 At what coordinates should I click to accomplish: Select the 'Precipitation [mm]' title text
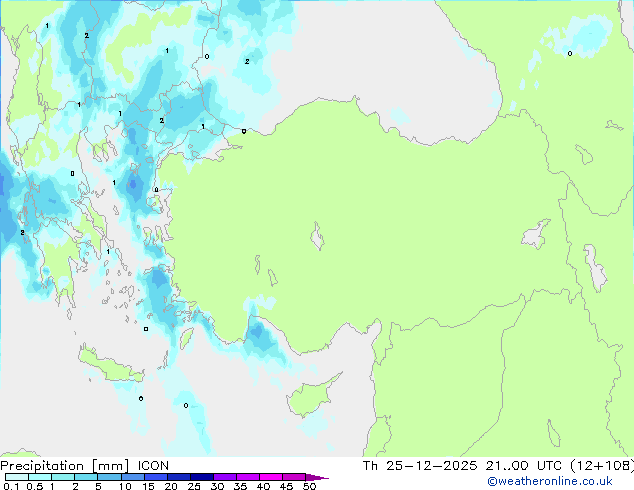[x=65, y=466]
